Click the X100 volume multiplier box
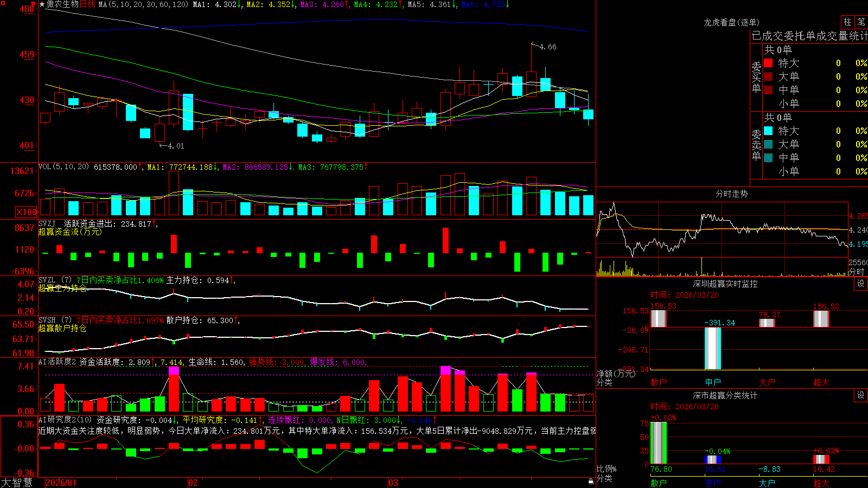 (26, 212)
